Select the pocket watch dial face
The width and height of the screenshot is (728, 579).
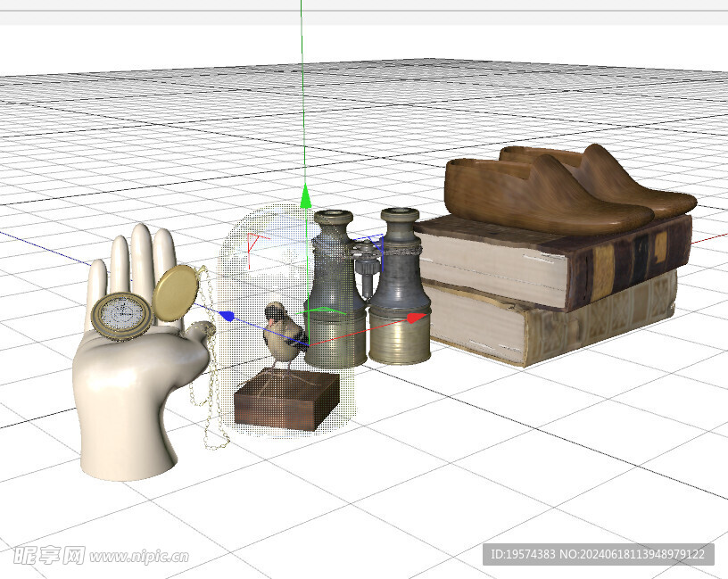(x=122, y=314)
